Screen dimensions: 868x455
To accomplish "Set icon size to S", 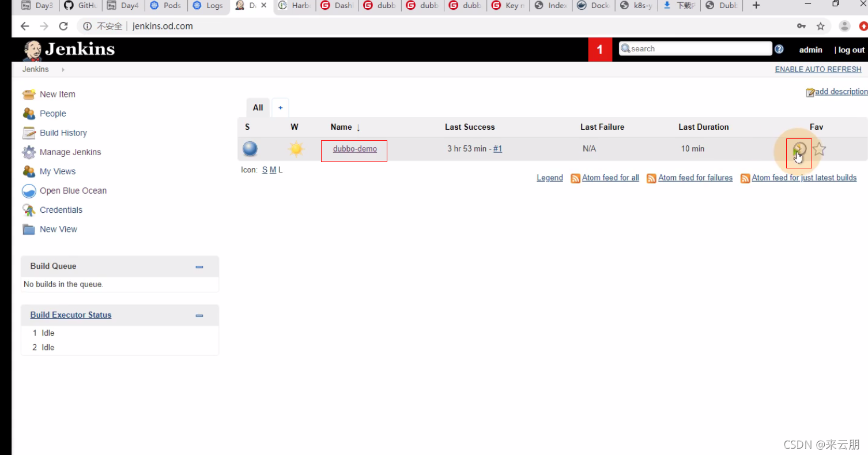I will point(265,170).
